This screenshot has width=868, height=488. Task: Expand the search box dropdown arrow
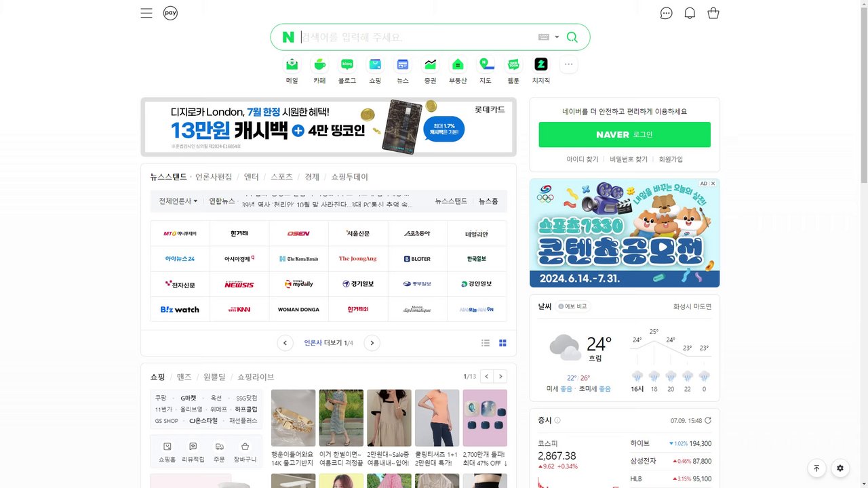557,37
